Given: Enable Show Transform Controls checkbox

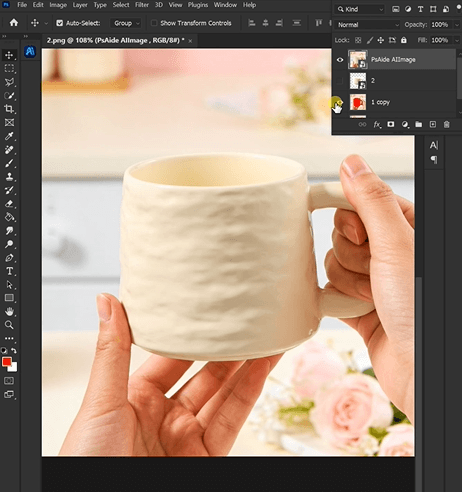Looking at the screenshot, I should (154, 23).
